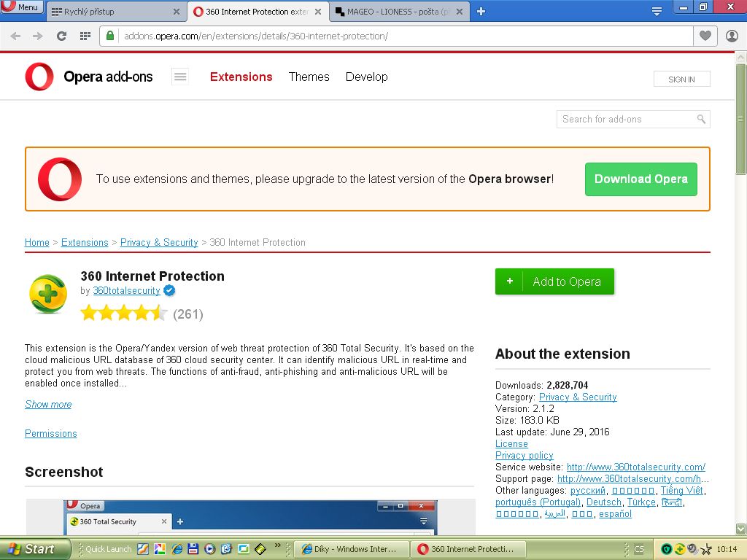747x560 pixels.
Task: Expand Quick Launch overflow chevron
Action: [277, 545]
